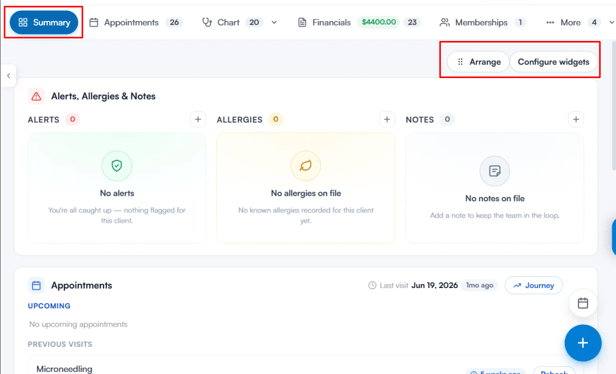Add a new note with plus icon
616x374 pixels.
coord(576,119)
